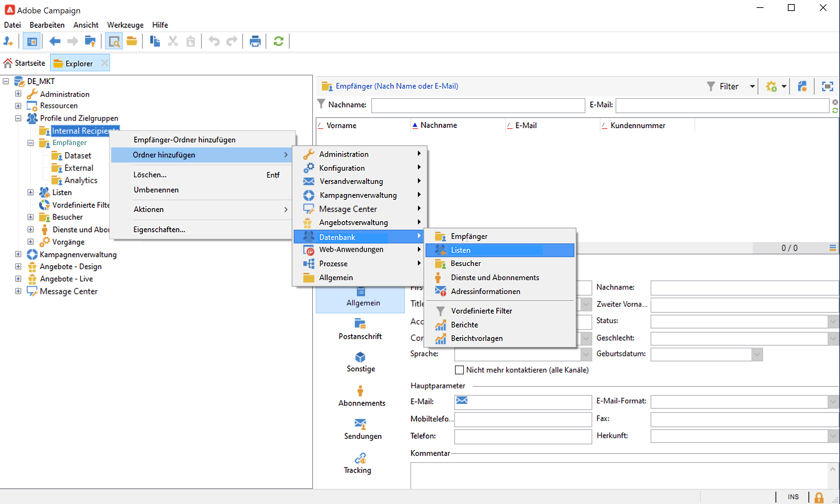
Task: Switch to the Startseite tab
Action: pyautogui.click(x=25, y=63)
